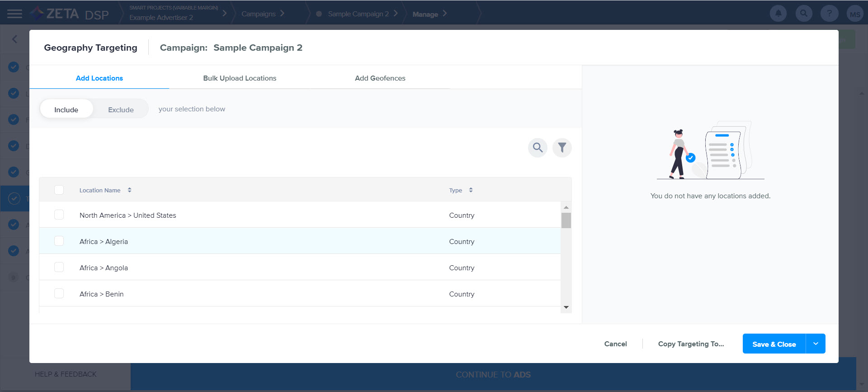
Task: Click Copy Targeting To... button
Action: coord(691,344)
